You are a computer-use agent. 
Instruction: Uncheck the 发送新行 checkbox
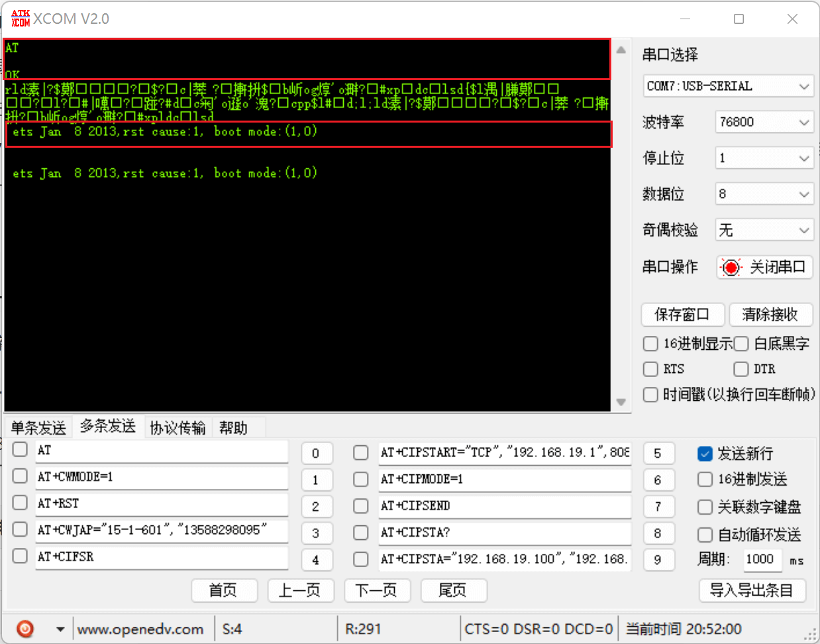[x=705, y=453]
